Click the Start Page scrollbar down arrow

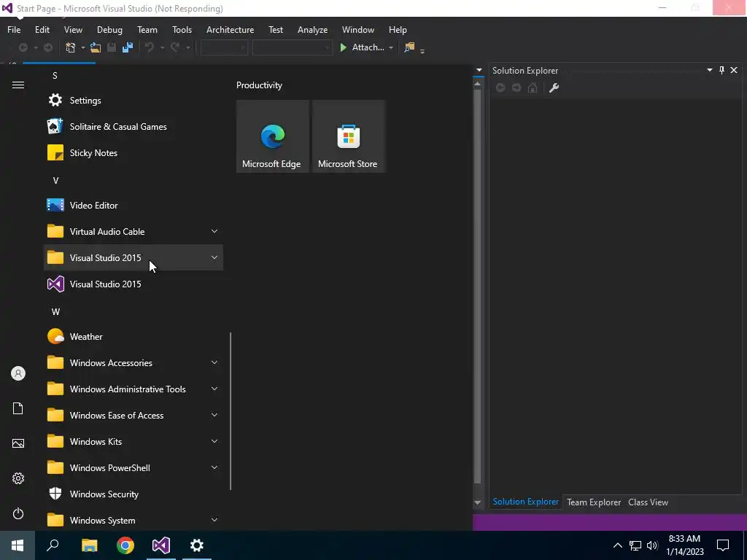477,503
